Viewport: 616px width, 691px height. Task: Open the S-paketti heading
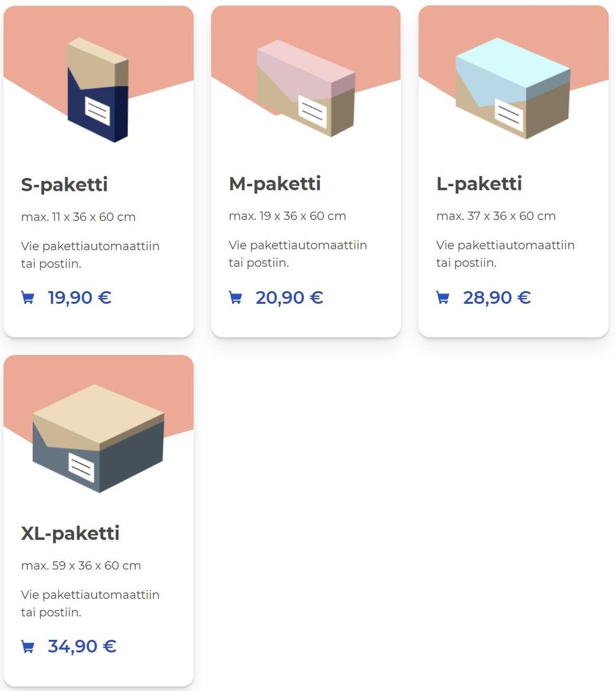pyautogui.click(x=65, y=184)
